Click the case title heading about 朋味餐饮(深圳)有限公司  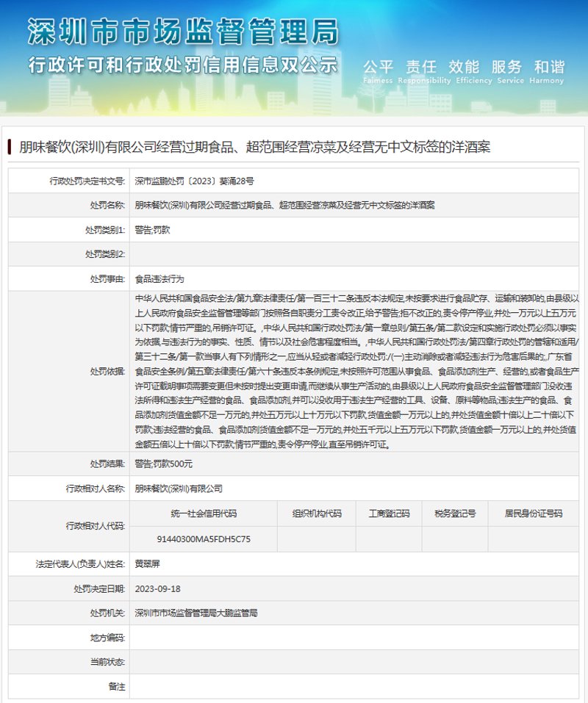[x=255, y=147]
